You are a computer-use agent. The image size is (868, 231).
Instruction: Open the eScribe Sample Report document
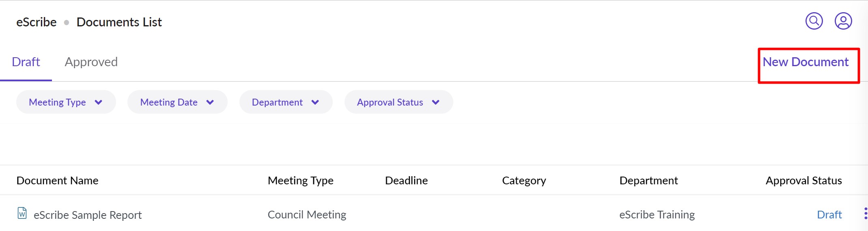pyautogui.click(x=88, y=215)
